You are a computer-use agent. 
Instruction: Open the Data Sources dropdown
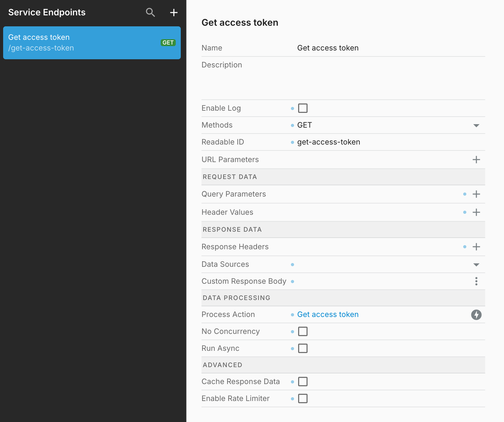coord(476,265)
